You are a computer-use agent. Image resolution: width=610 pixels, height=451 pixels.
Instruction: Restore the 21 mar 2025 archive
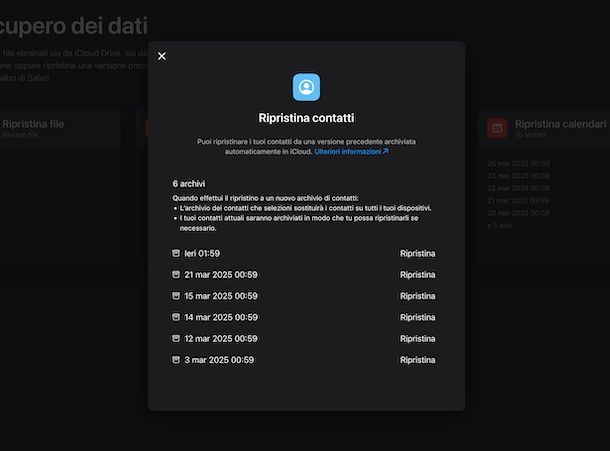pos(417,275)
